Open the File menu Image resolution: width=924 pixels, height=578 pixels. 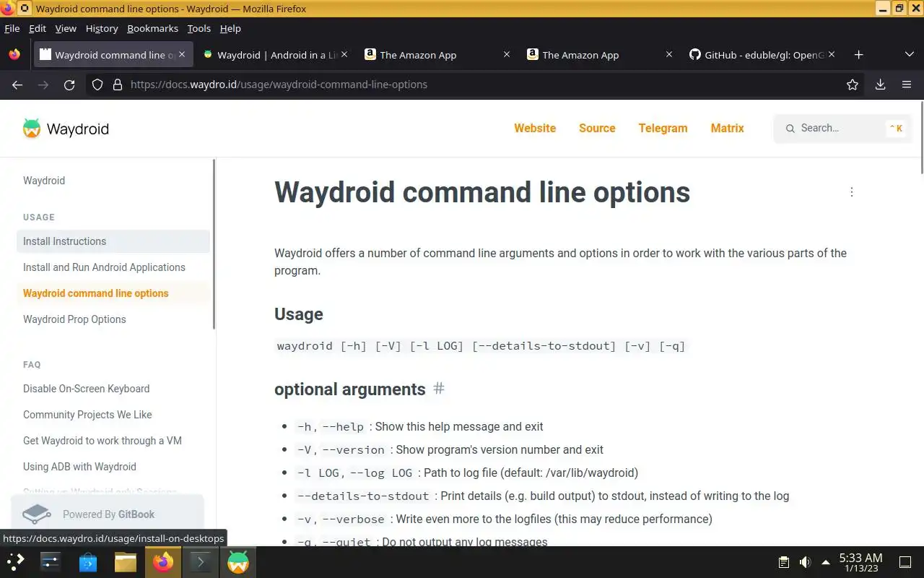tap(12, 28)
